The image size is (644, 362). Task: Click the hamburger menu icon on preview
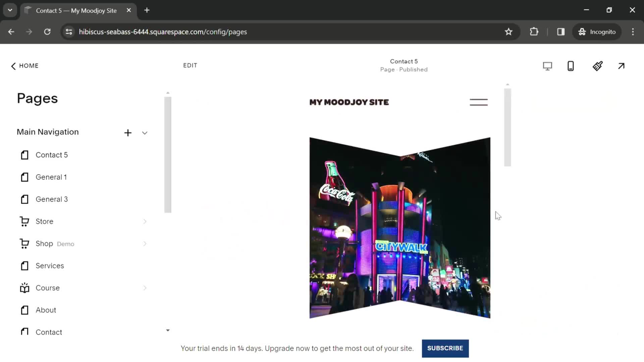click(479, 102)
